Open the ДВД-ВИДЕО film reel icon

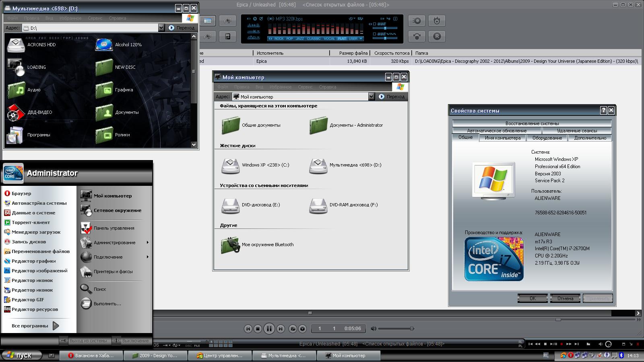pos(15,112)
